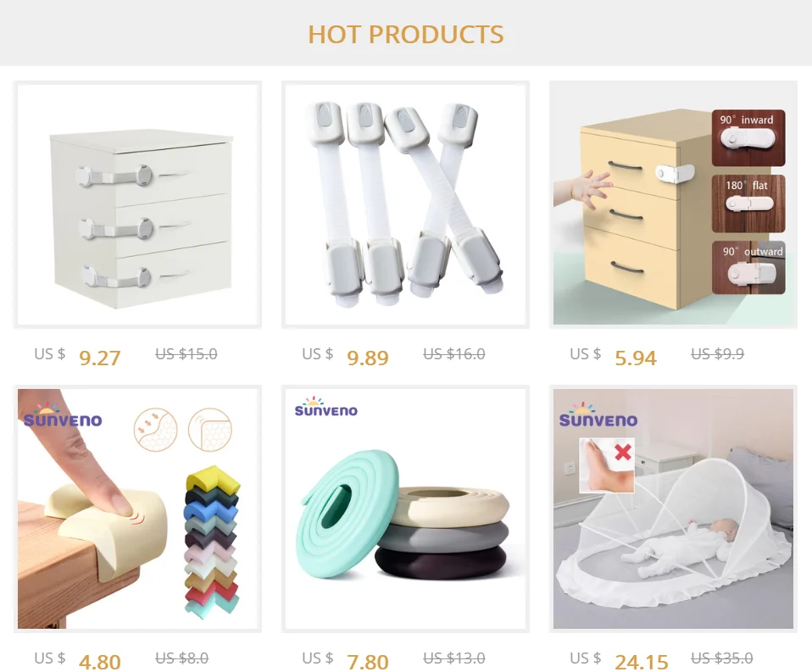
Task: Click the 90° inward lock icon
Action: pos(748,138)
